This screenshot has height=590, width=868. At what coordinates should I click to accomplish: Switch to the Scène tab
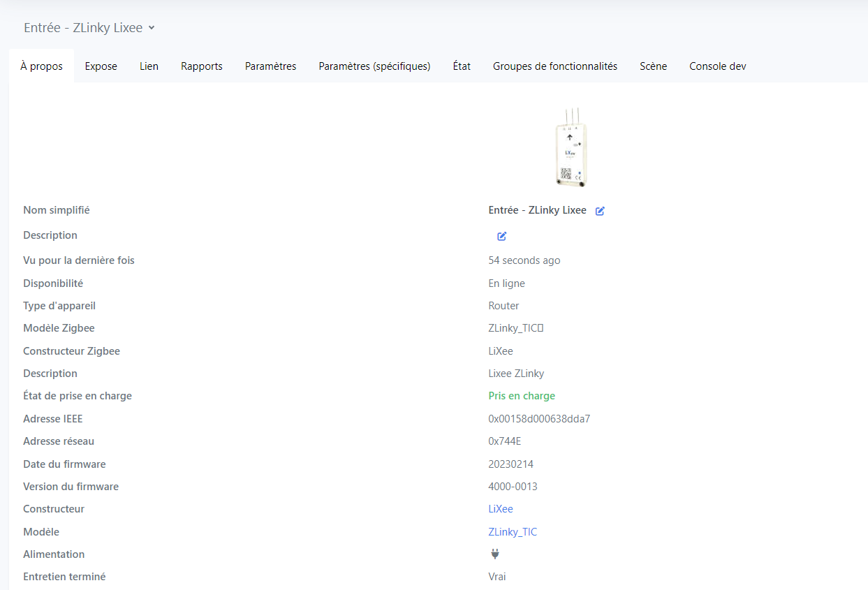coord(654,66)
